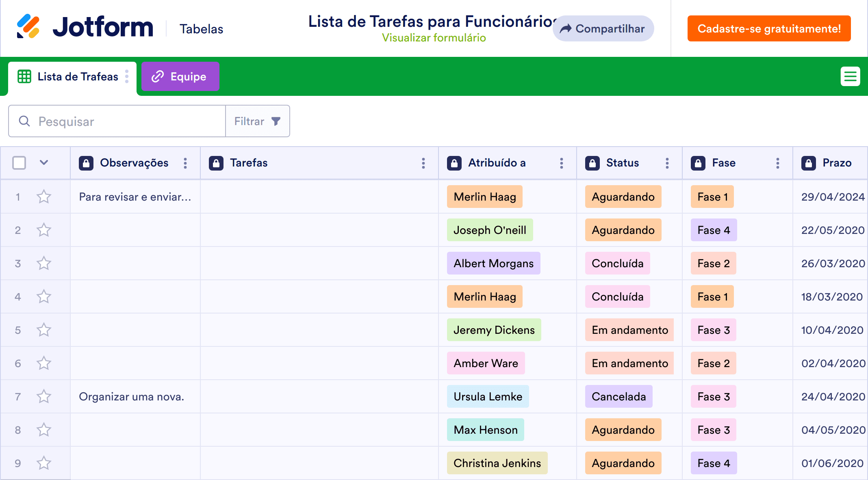The height and width of the screenshot is (480, 868).
Task: Click the filter funnel icon
Action: 276,121
